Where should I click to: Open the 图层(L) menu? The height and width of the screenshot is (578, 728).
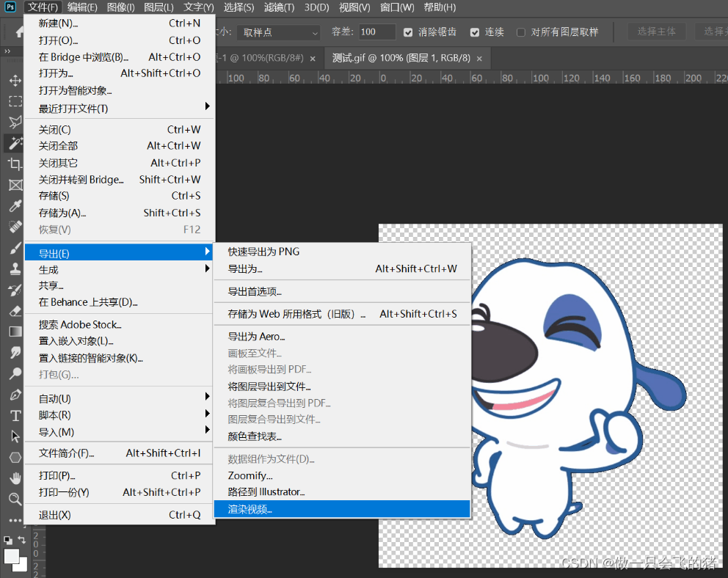159,7
